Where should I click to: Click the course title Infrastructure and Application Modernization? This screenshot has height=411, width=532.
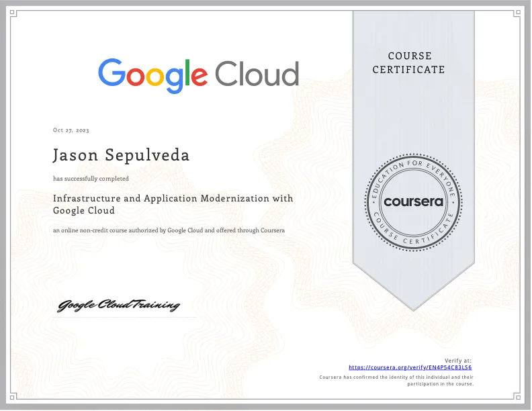click(173, 204)
